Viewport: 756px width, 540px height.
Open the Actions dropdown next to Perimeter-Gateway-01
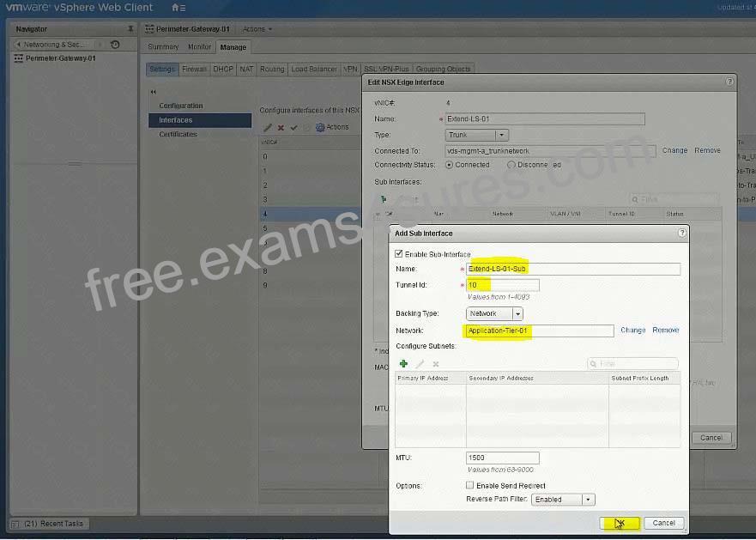(x=257, y=29)
